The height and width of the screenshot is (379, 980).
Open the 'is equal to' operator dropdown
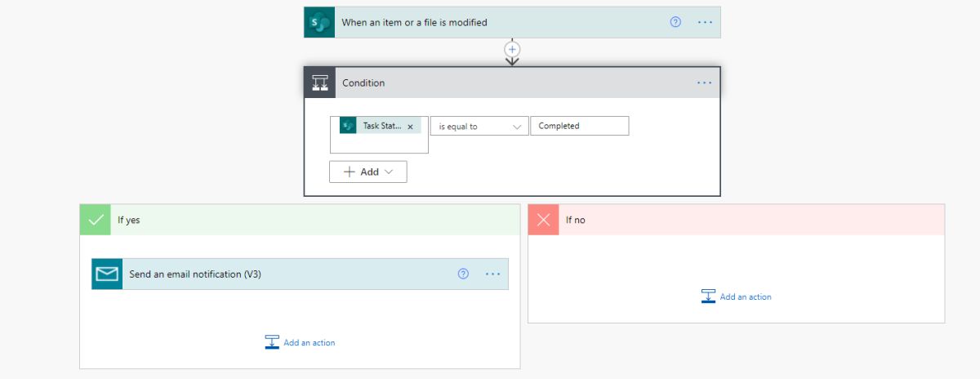point(479,126)
